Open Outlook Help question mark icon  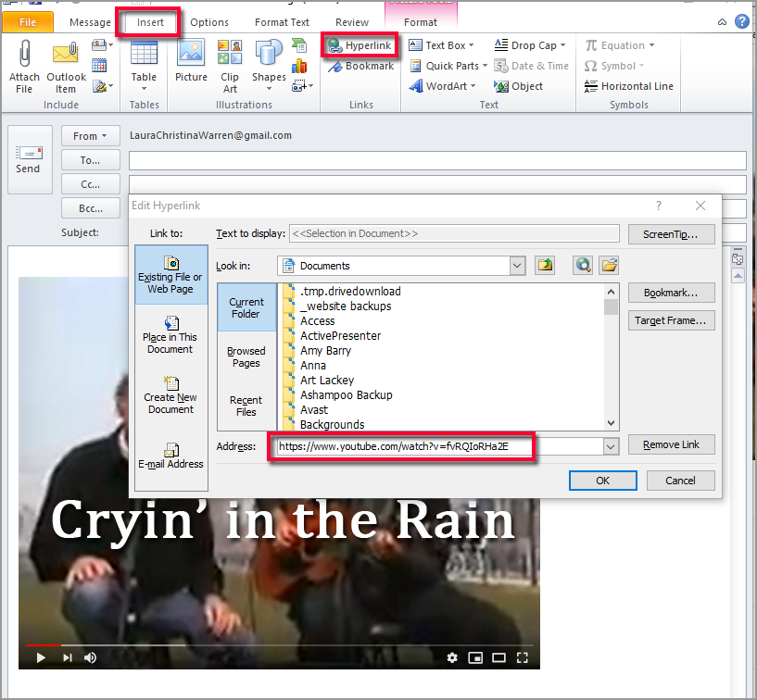click(742, 21)
